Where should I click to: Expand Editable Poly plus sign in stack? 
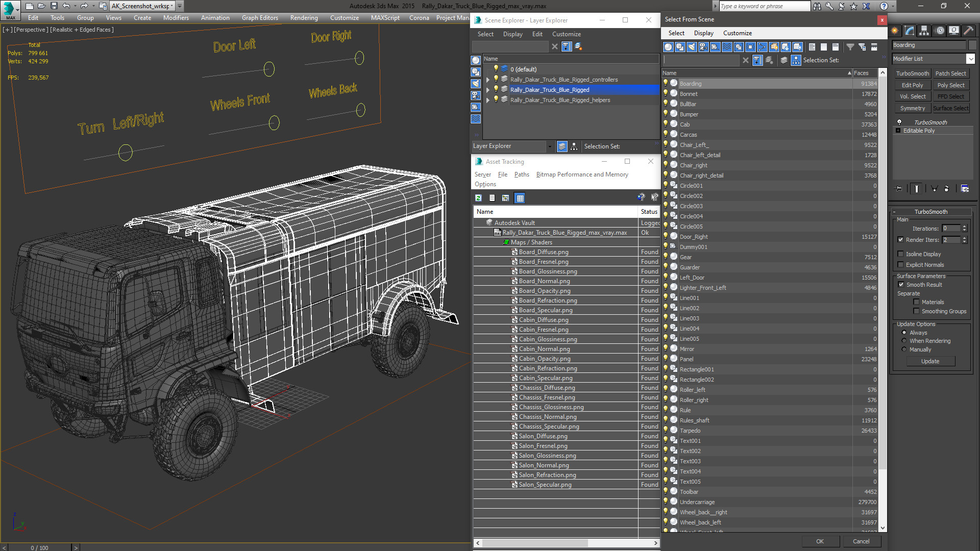pyautogui.click(x=898, y=131)
